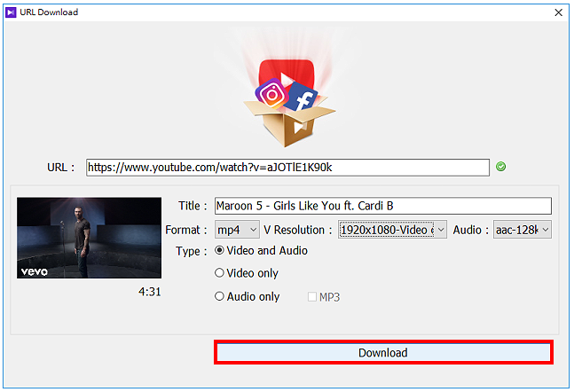Open the V Resolution dropdown

(392, 230)
